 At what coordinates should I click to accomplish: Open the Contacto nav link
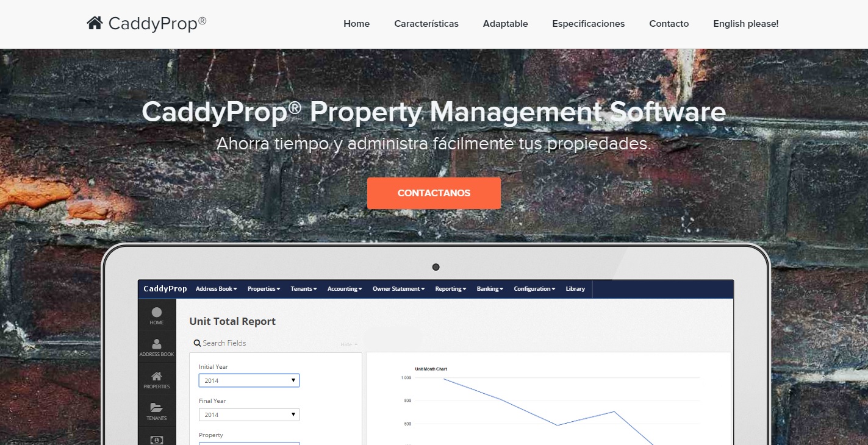click(669, 24)
